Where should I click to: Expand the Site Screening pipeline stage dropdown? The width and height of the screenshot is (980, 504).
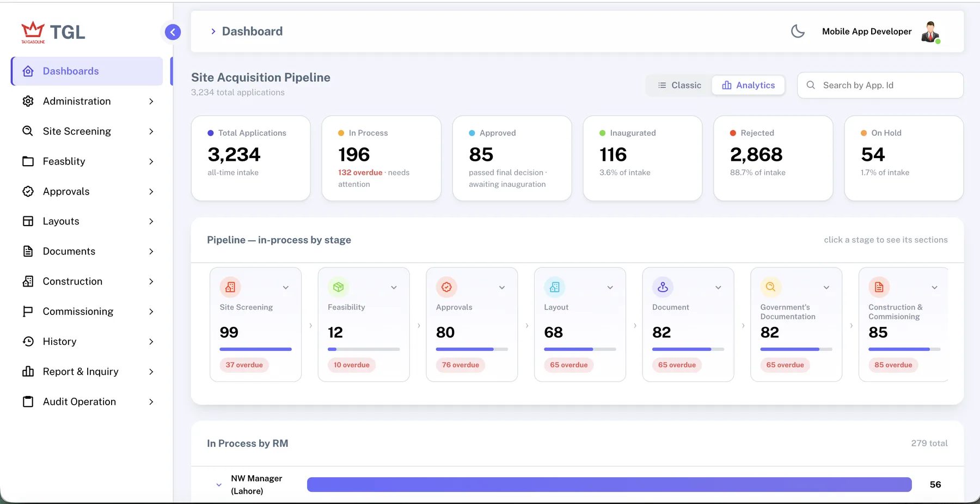(286, 288)
